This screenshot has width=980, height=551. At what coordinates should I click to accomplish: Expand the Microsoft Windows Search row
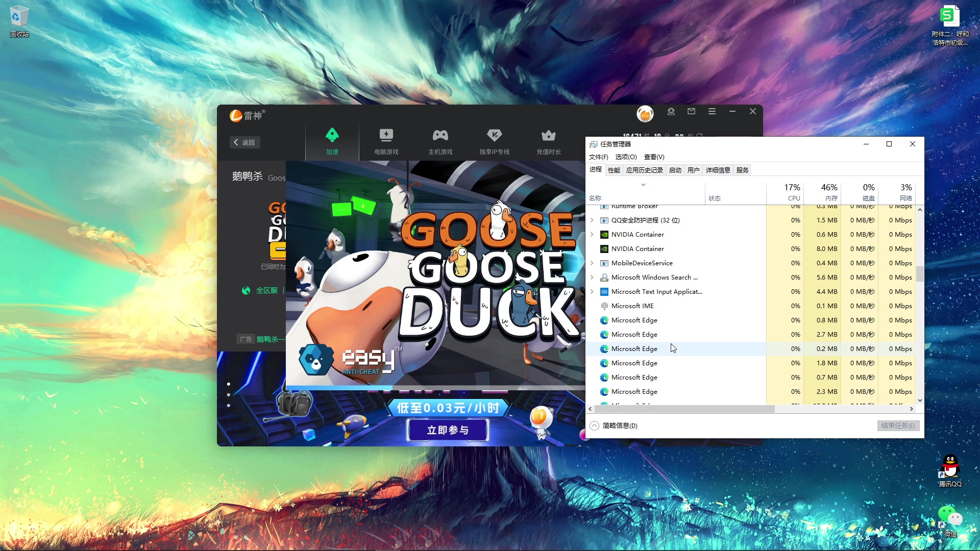click(592, 278)
